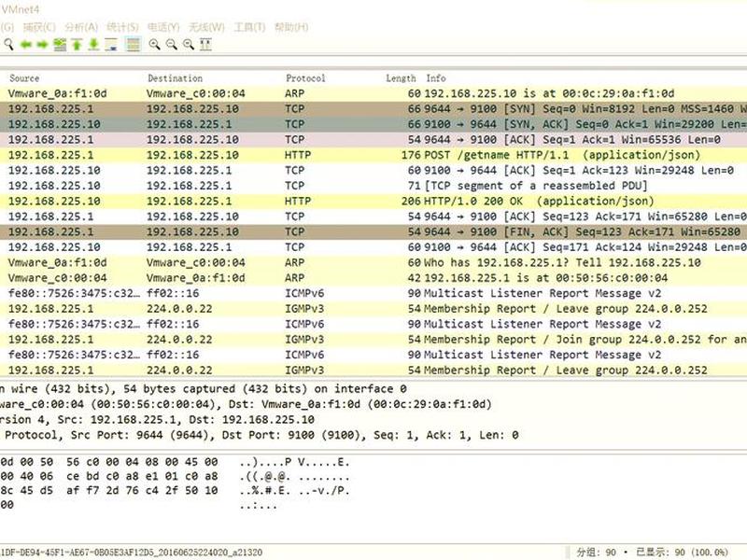This screenshot has width=747, height=560.
Task: Open the 帮助(H) Help menu
Action: click(x=291, y=27)
